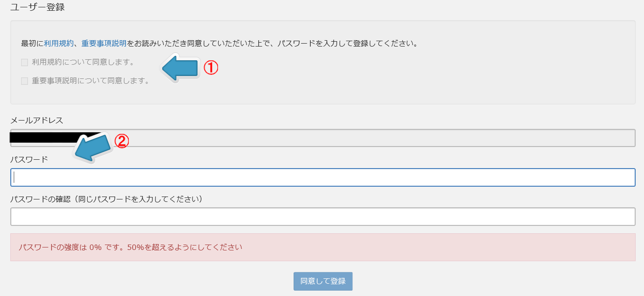Click the grayed-out メールアドレス field
This screenshot has width=644, height=296.
coord(323,138)
